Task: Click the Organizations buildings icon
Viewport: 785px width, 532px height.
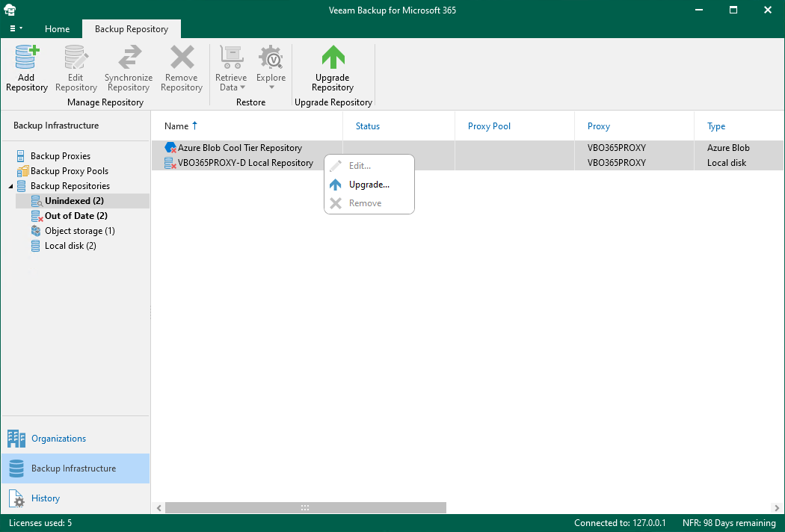Action: 16,439
